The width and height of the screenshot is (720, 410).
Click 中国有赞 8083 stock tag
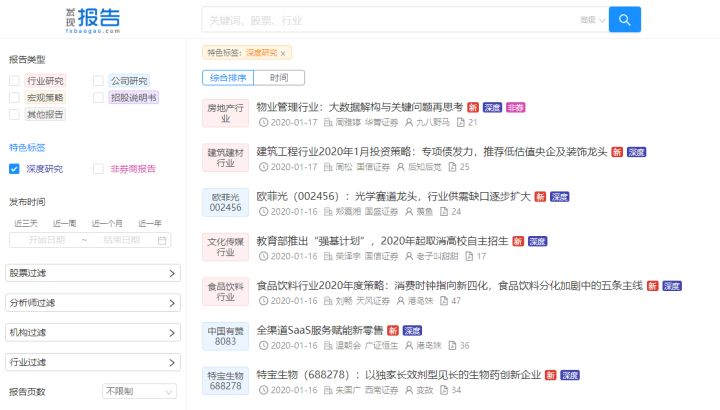(x=225, y=336)
